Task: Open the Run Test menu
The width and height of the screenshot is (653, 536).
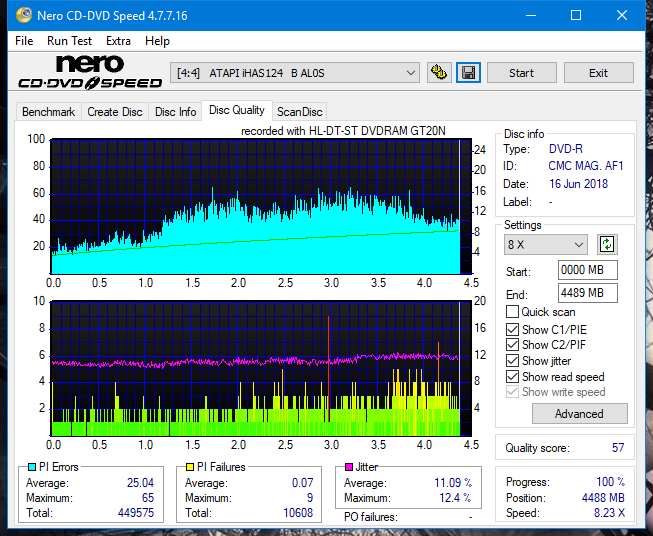Action: coord(69,41)
